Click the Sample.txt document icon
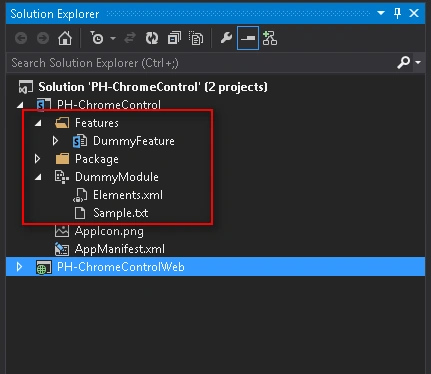 pyautogui.click(x=80, y=213)
